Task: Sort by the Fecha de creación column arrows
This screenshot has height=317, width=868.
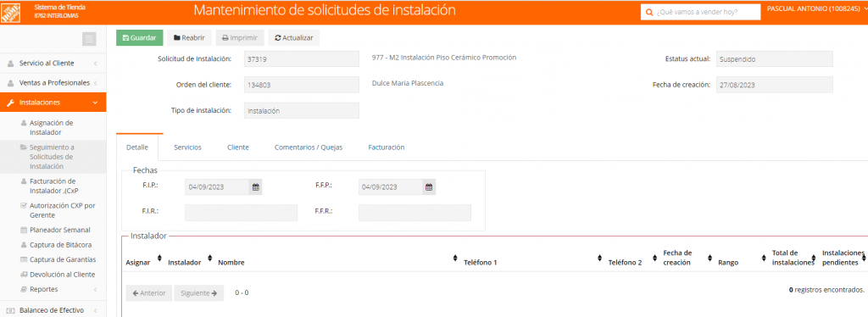Action: pos(709,259)
